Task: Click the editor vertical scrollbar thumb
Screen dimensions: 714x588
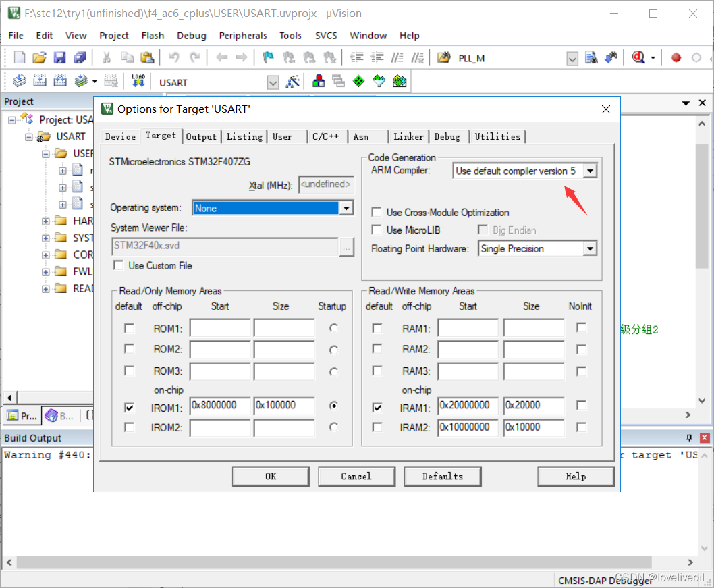Action: 702,206
